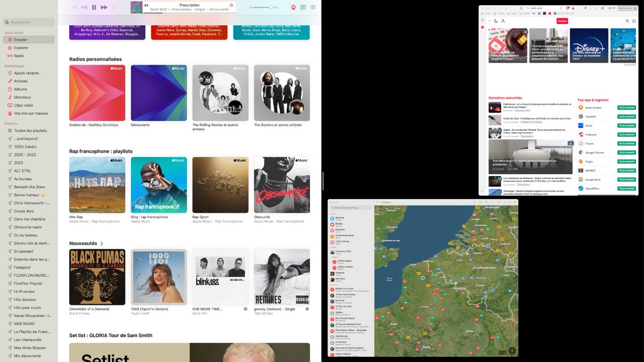The image size is (644, 362).
Task: Open the Hits Rap playlist
Action: click(97, 185)
